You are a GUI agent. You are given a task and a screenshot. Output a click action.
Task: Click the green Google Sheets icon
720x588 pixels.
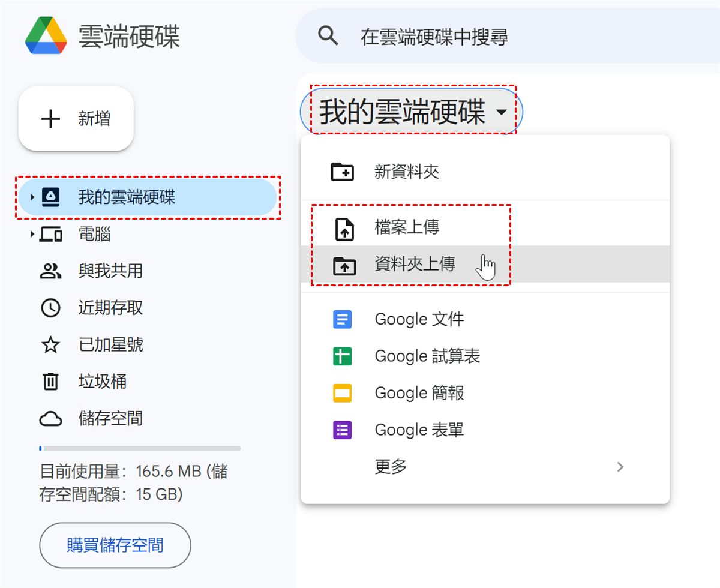[343, 356]
